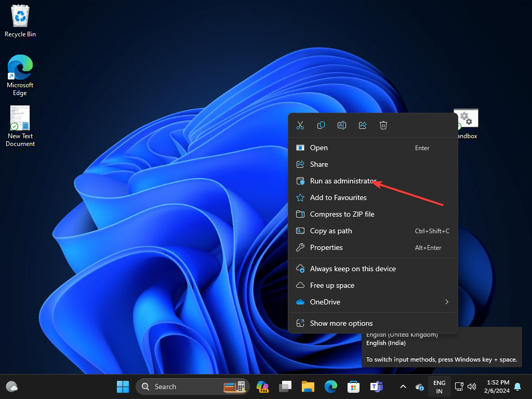Screen dimensions: 532x399
Task: Show hidden icons chevron in system tray
Action: (x=403, y=387)
